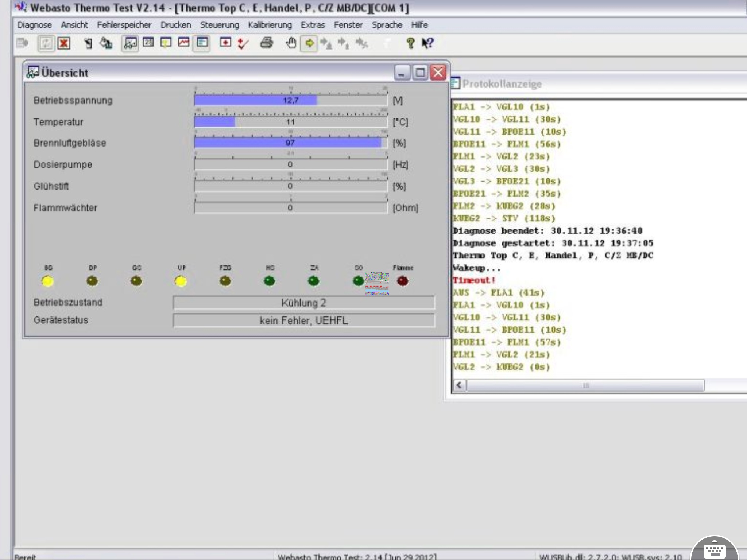This screenshot has width=747, height=560.
Task: Click 'Diagnose gestartet' protocol line
Action: (553, 243)
